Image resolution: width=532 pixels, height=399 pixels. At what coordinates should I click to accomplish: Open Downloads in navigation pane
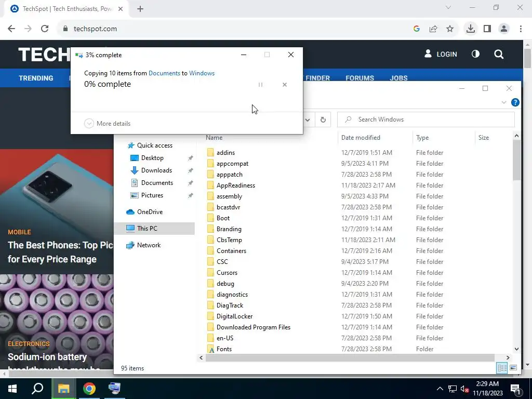pyautogui.click(x=156, y=170)
